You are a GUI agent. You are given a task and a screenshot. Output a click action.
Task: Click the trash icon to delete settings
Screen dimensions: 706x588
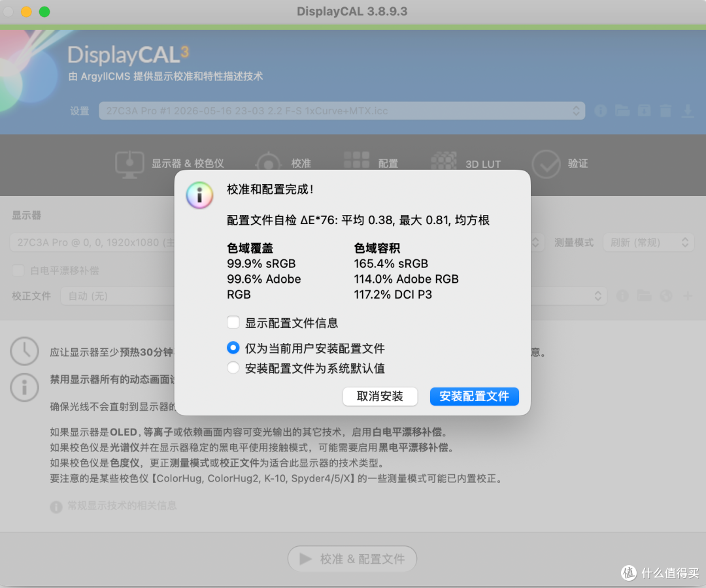(665, 110)
